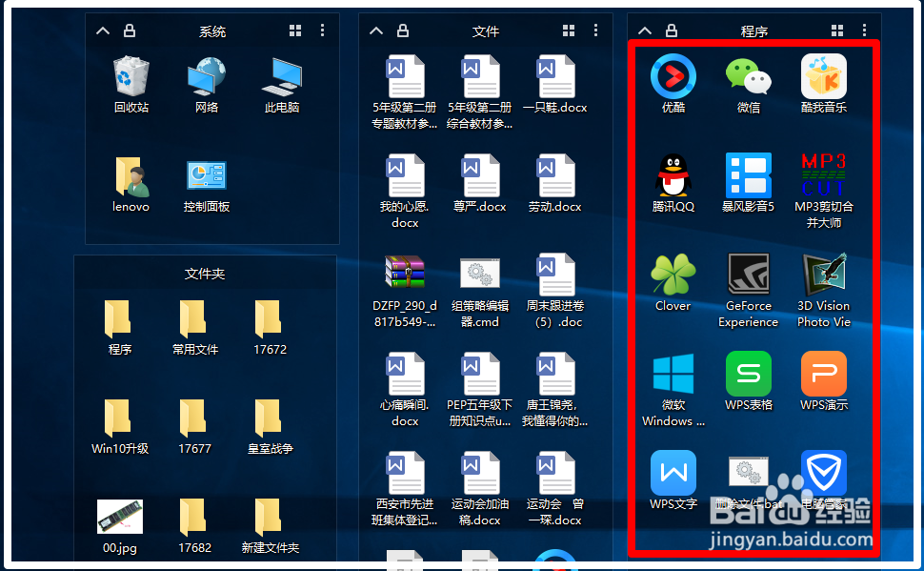Open more options menu of 系统 panel
The height and width of the screenshot is (571, 924).
322,31
